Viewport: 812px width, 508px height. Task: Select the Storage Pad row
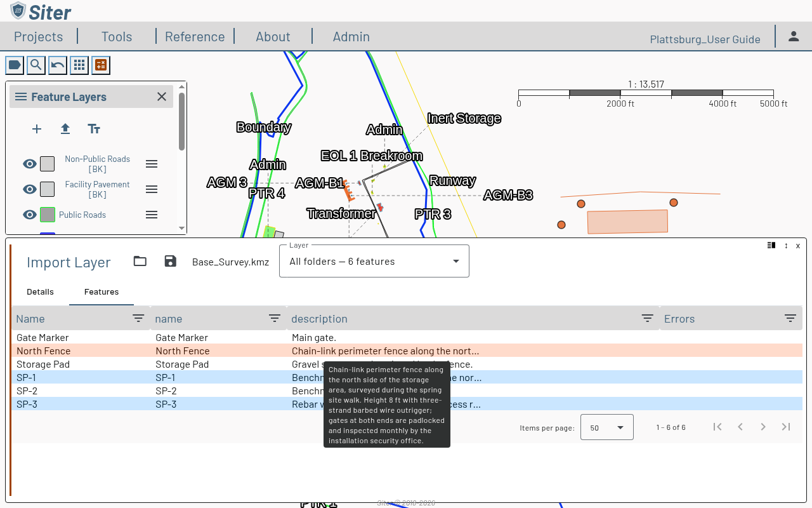(407, 364)
